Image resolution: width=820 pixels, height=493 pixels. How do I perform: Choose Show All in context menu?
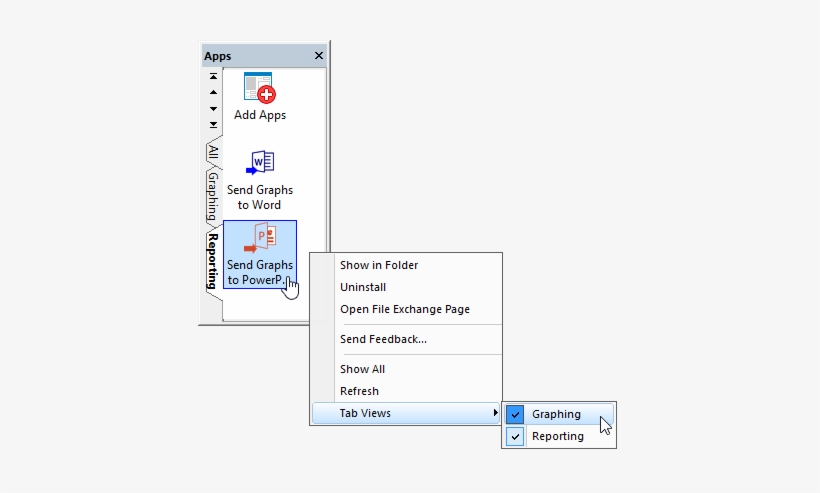362,369
